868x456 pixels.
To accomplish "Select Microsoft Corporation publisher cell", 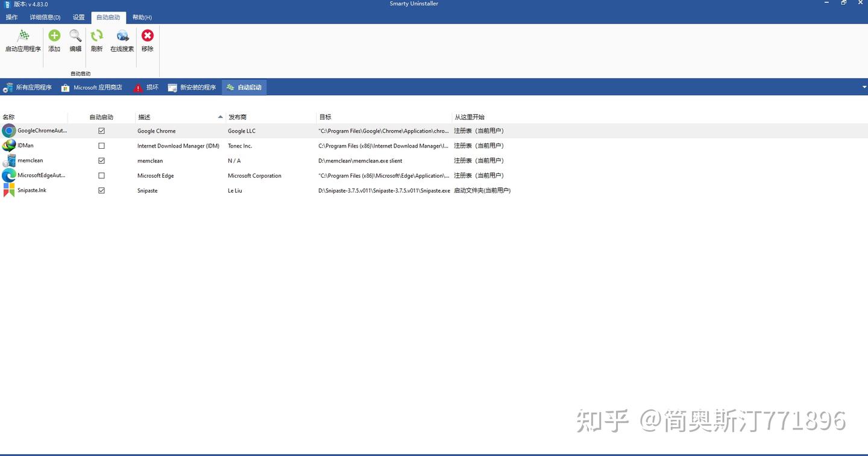I will point(254,176).
